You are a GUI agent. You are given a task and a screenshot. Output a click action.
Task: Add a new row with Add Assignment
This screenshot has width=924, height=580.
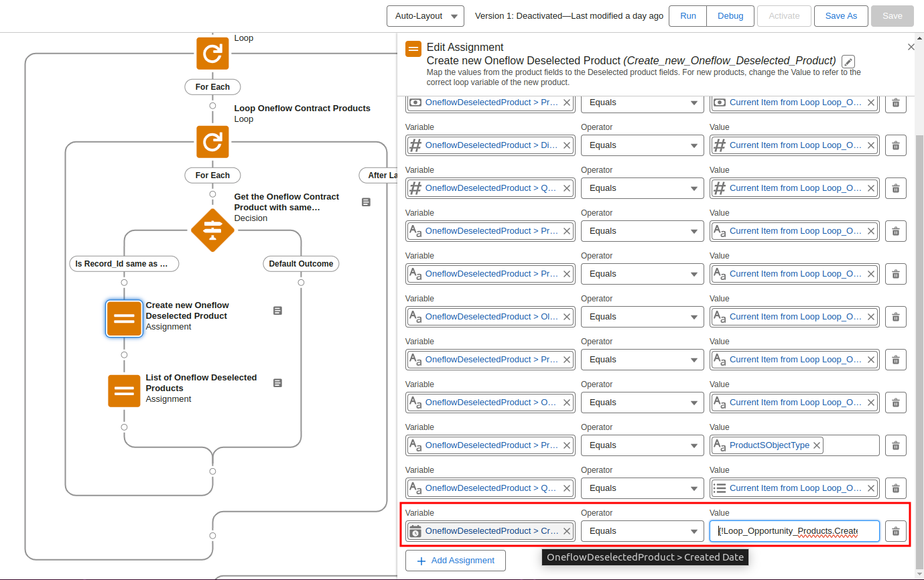pyautogui.click(x=456, y=561)
